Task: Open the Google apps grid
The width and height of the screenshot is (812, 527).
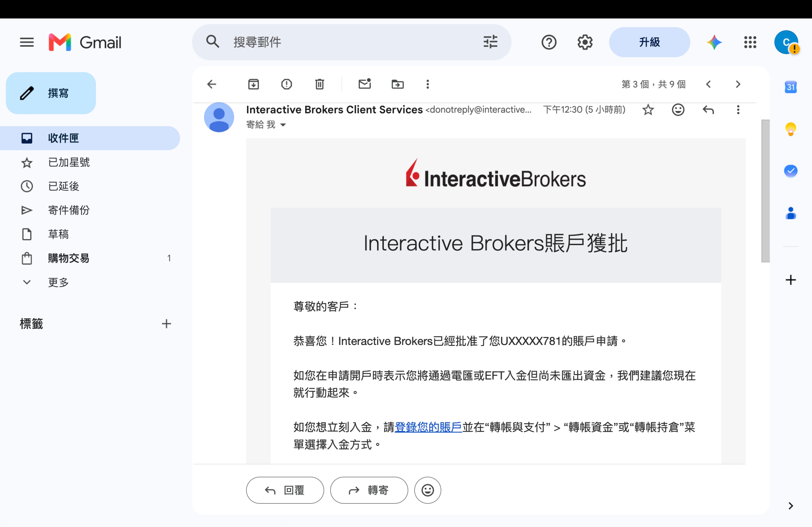Action: click(750, 42)
